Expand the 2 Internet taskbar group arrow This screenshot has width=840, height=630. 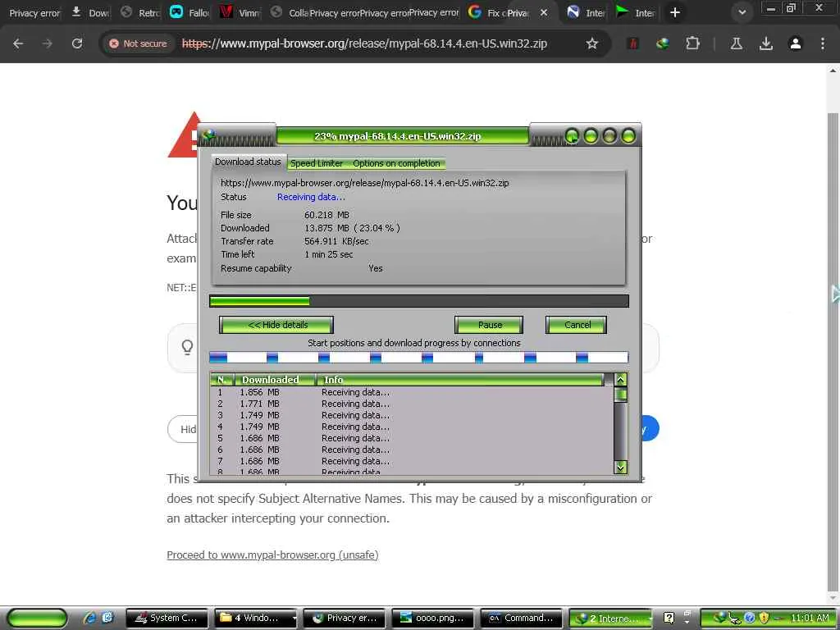(x=650, y=619)
